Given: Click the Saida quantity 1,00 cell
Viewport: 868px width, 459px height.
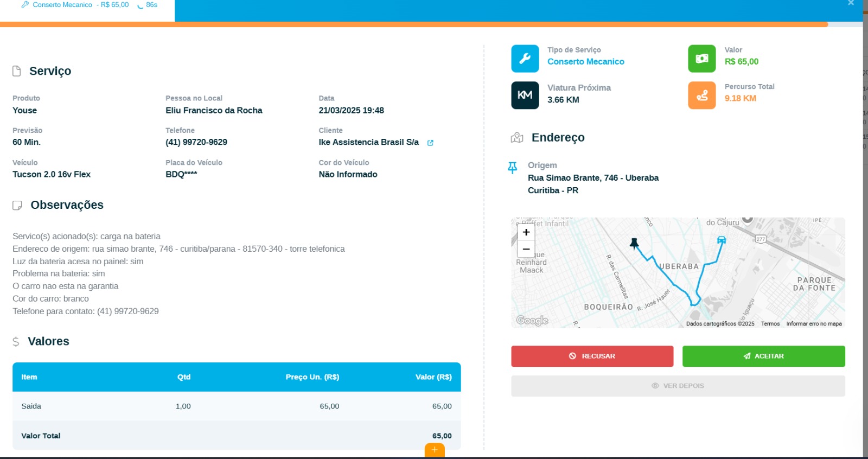Looking at the screenshot, I should pos(183,406).
